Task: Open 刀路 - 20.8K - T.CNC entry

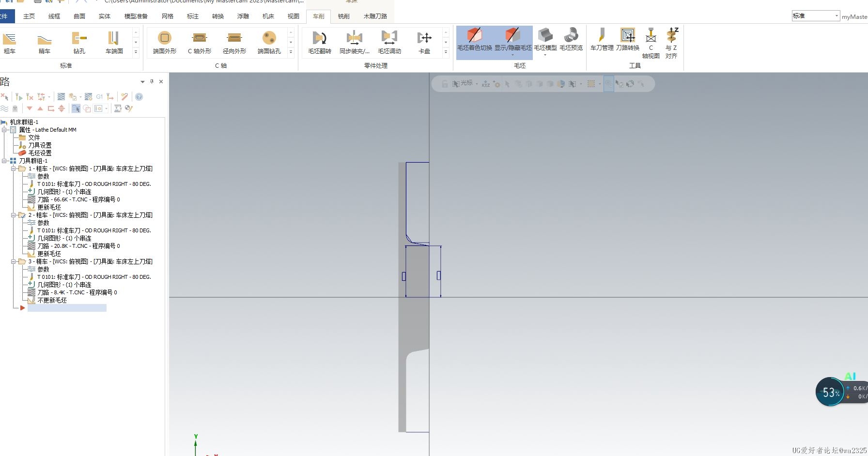Action: coord(78,246)
